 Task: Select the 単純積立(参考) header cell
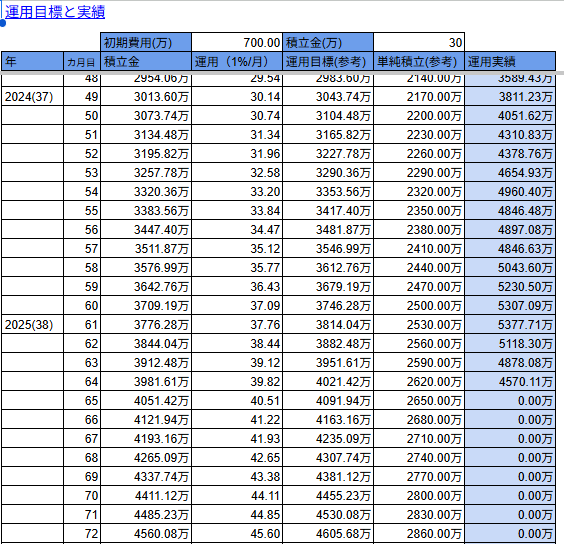click(x=419, y=62)
